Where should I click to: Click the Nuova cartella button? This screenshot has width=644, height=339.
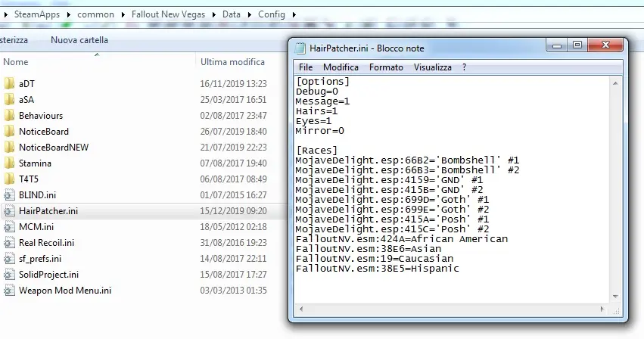[79, 39]
